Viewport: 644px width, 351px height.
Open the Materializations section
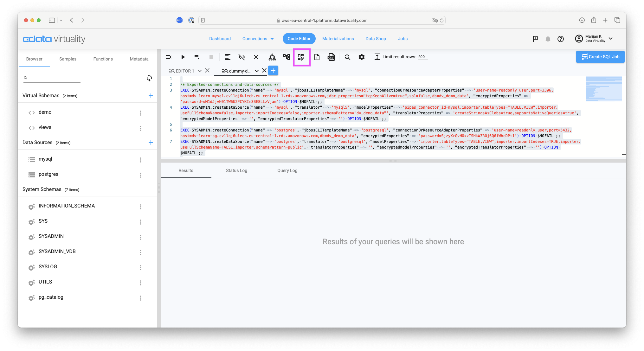coord(338,39)
